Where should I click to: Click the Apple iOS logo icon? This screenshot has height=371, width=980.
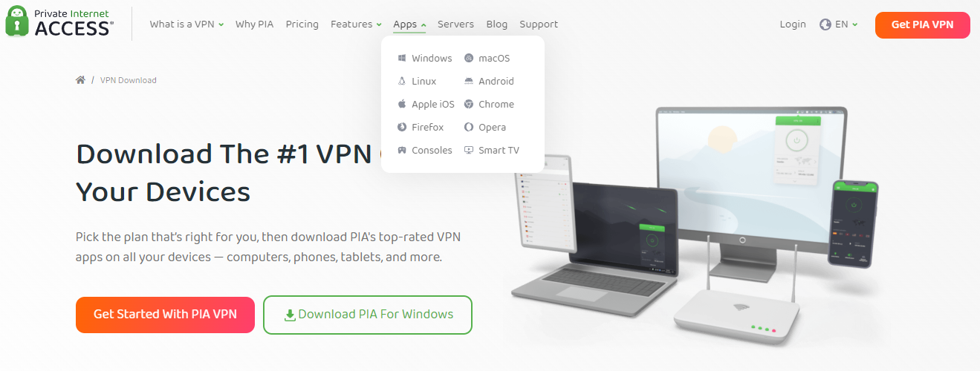(402, 104)
